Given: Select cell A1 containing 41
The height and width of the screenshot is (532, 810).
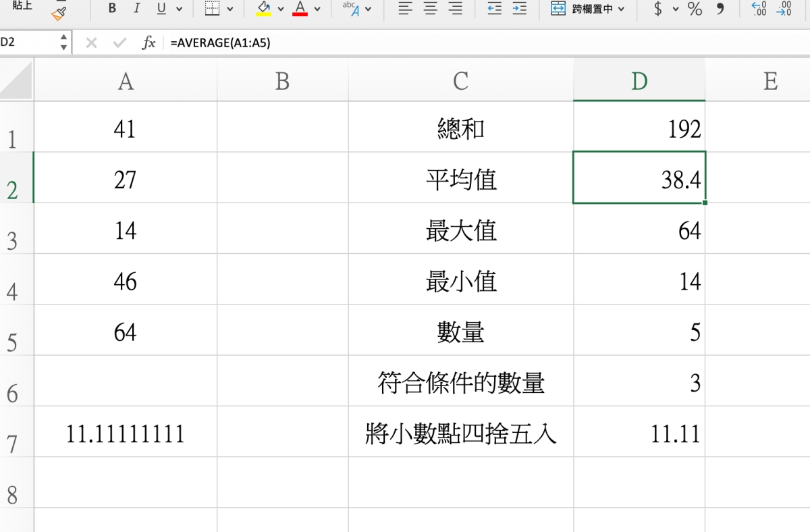Looking at the screenshot, I should click(126, 127).
